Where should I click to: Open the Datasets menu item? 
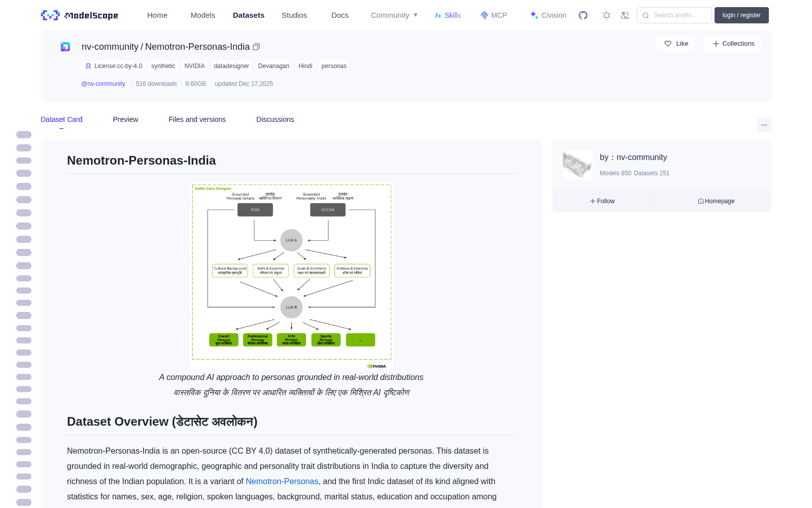click(249, 15)
